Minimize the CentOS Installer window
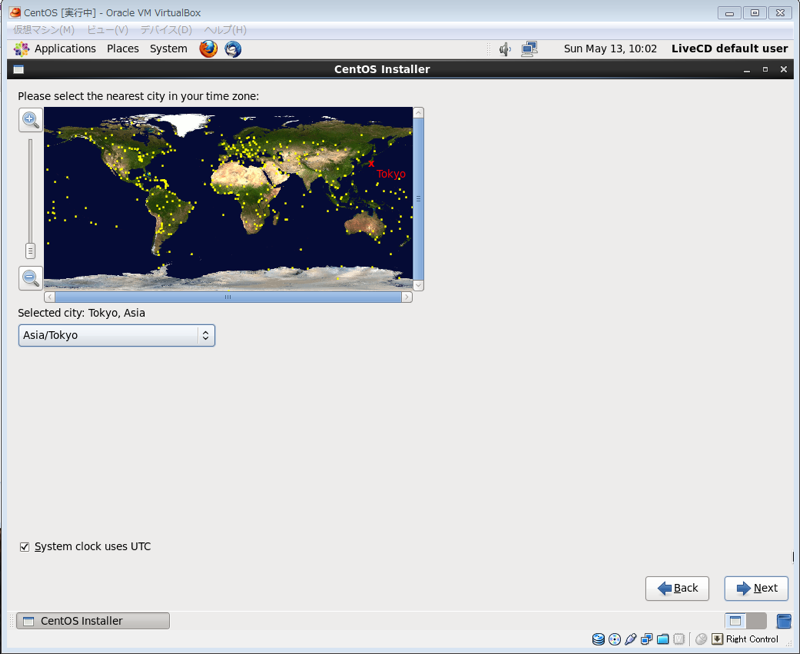The image size is (800, 654). point(747,69)
